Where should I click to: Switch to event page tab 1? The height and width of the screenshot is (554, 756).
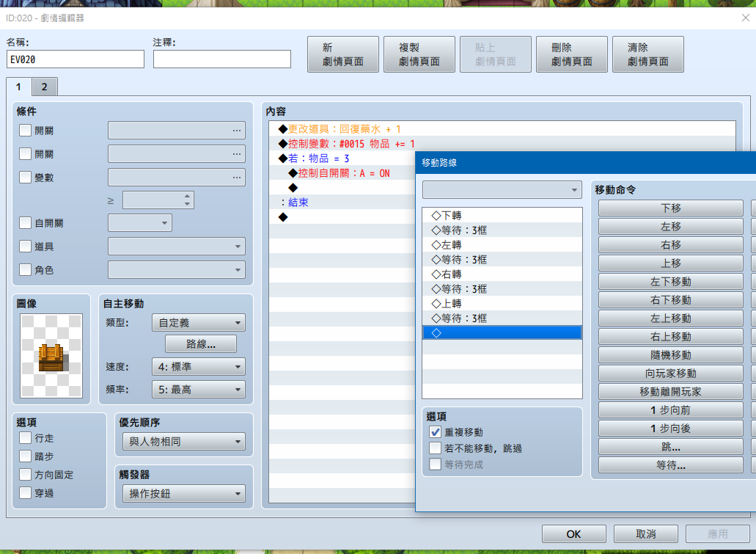tap(19, 87)
